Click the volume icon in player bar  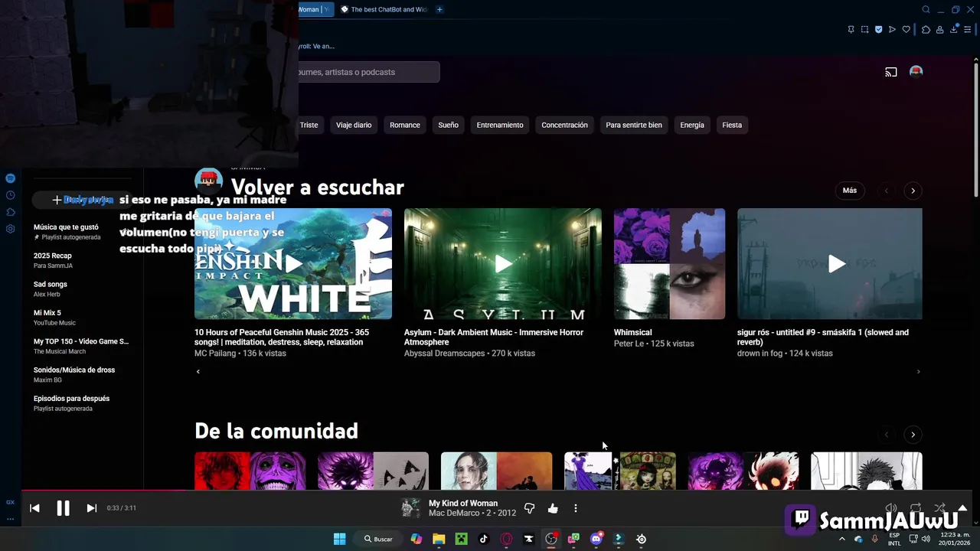pyautogui.click(x=891, y=507)
